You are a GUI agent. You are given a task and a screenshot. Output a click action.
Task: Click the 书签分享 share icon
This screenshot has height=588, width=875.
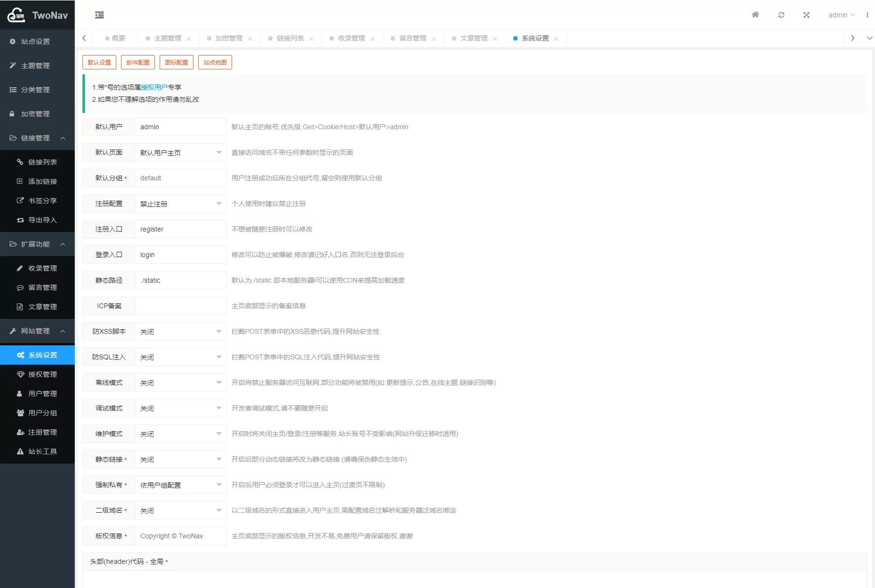click(x=20, y=201)
